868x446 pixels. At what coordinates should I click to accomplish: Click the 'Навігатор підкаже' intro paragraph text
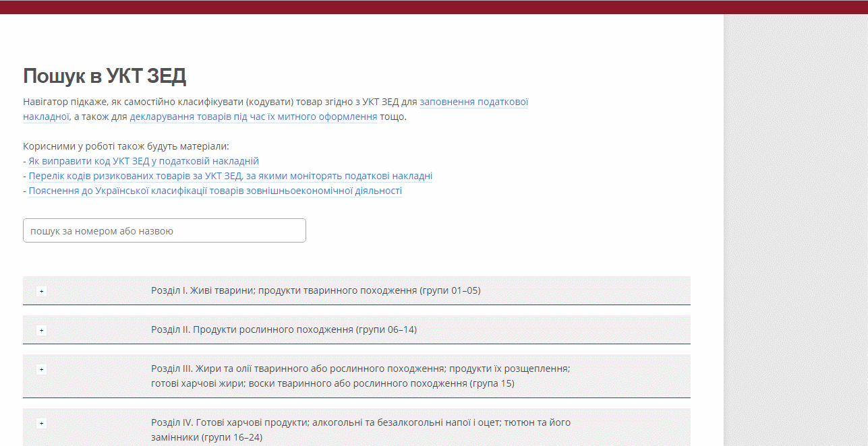tap(202, 102)
